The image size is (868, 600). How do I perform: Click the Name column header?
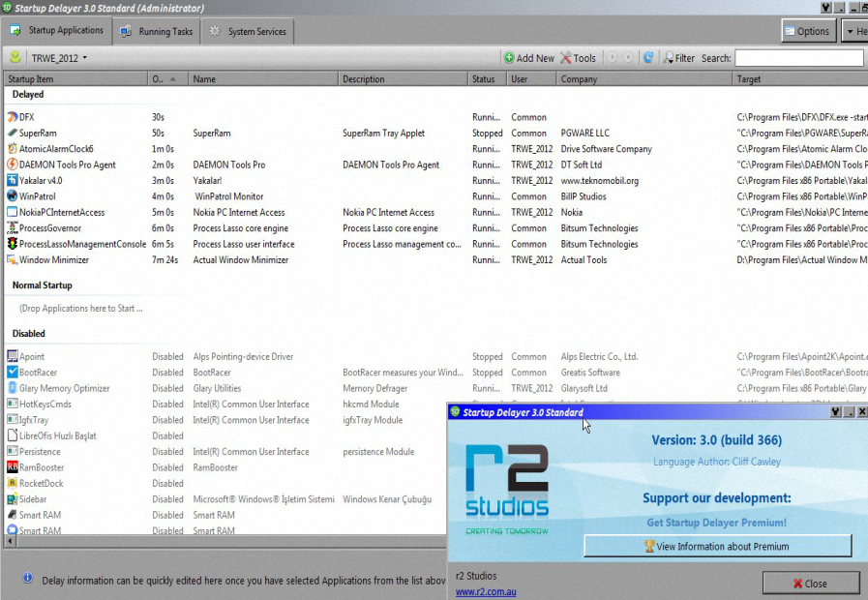263,79
